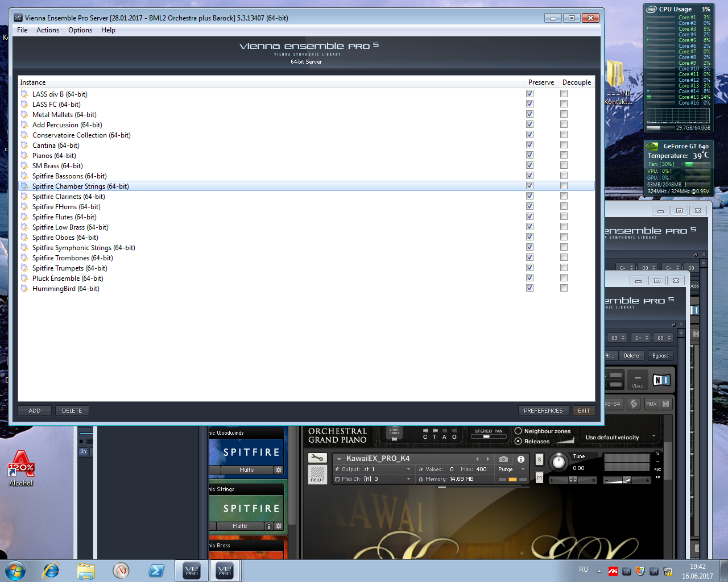Click the Native Instruments logo icon
This screenshot has height=582, width=728.
pyautogui.click(x=661, y=380)
